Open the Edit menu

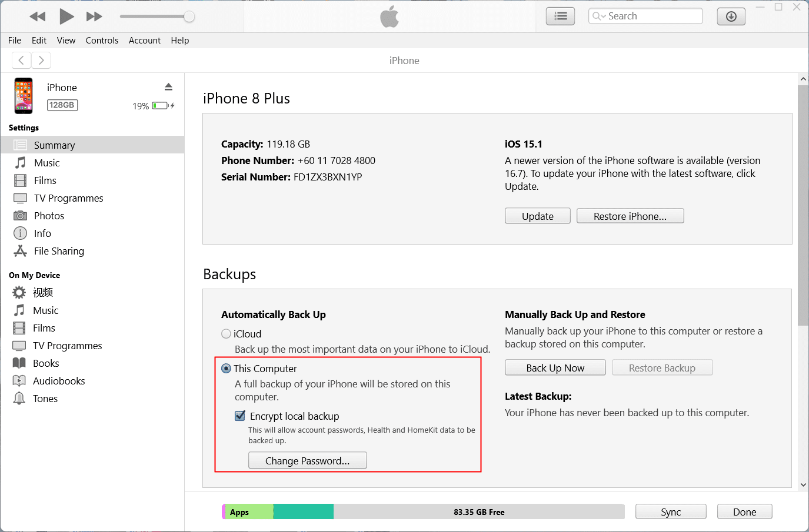(39, 41)
